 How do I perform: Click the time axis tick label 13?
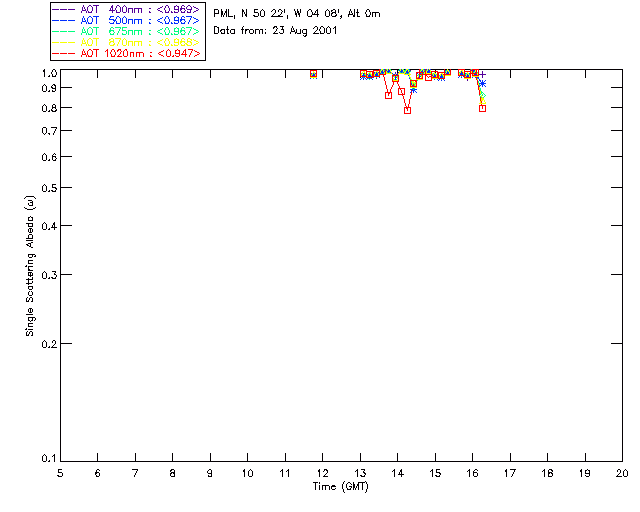coord(360,473)
